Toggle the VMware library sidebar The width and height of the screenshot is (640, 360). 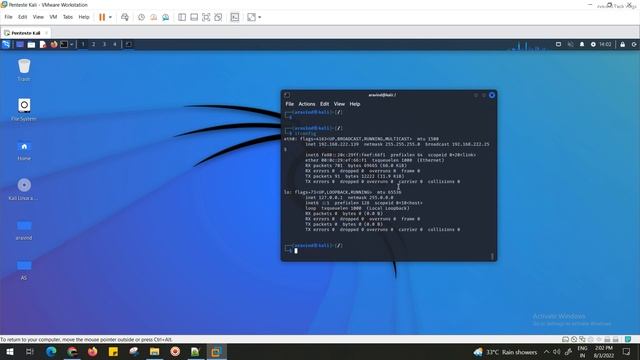[x=182, y=17]
